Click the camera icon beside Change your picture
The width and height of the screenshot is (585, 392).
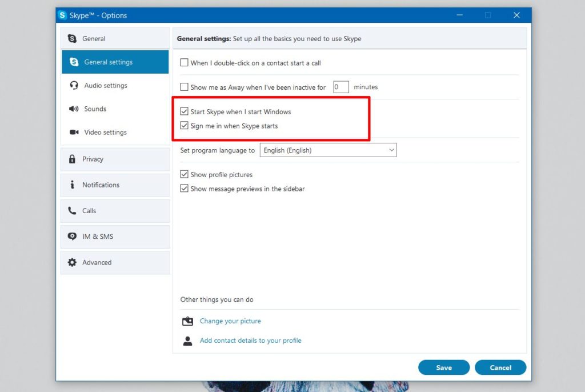[x=187, y=321]
